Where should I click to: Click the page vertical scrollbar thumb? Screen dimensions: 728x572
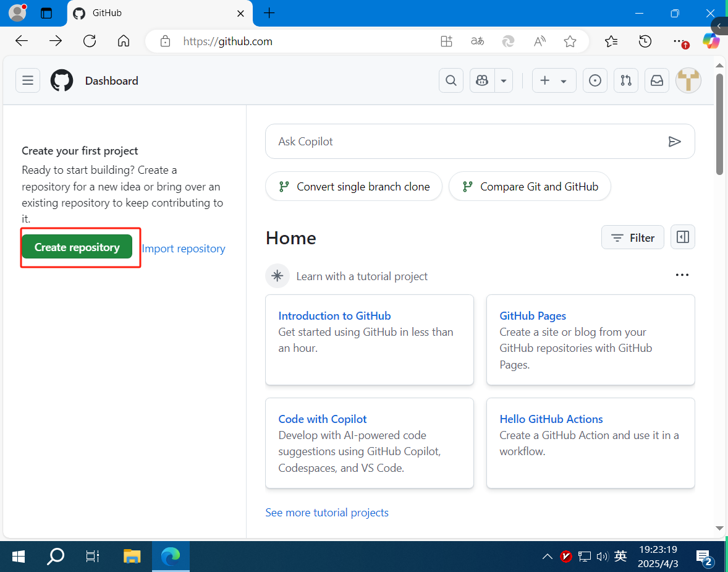pos(719,123)
